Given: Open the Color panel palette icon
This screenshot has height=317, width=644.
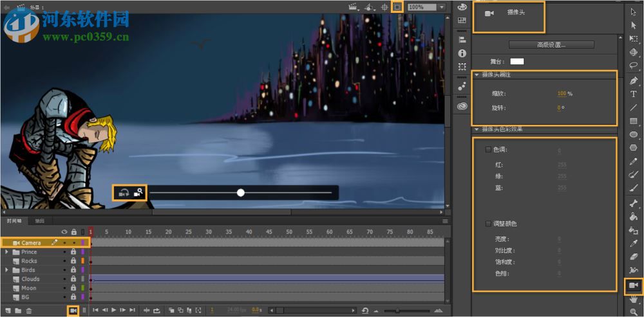Looking at the screenshot, I should point(462,7).
